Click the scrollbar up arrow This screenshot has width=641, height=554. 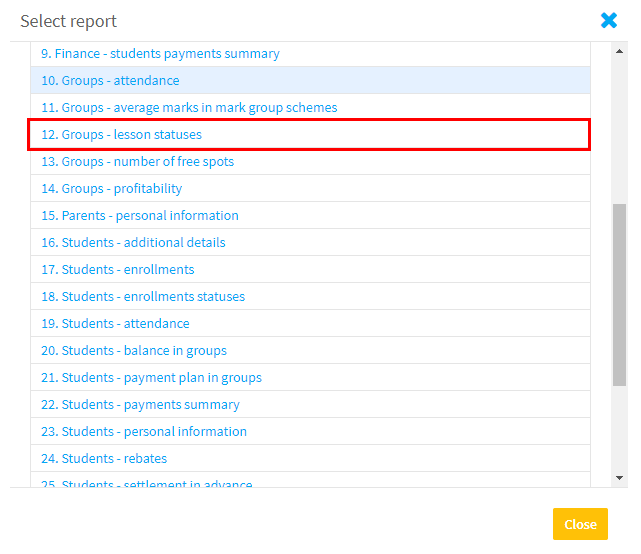coord(619,51)
